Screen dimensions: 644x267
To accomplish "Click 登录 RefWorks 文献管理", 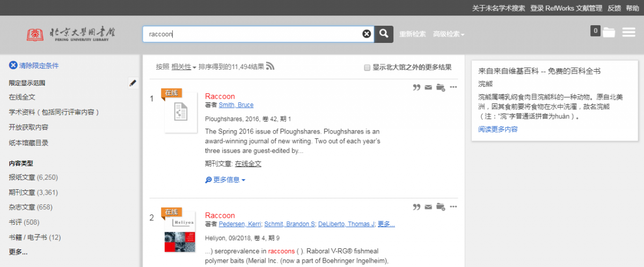I will [567, 8].
